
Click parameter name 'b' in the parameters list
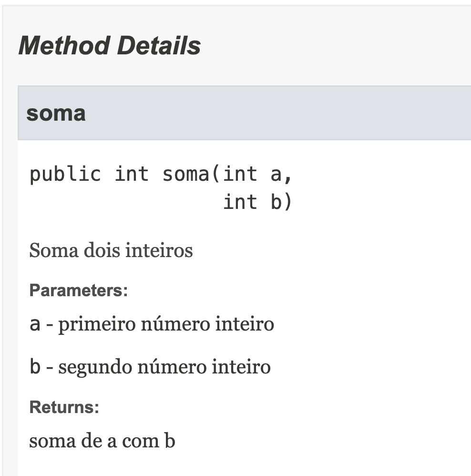click(35, 367)
